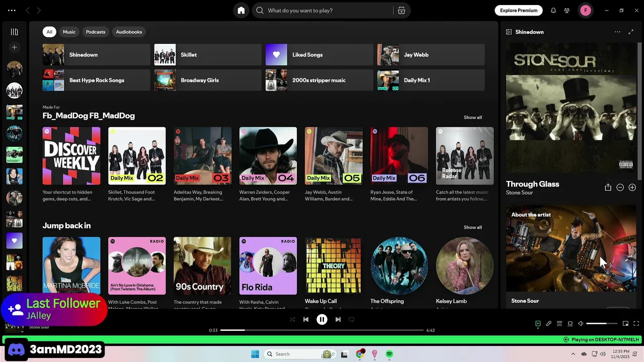Open Discover Weekly playlist cover
Viewport: 644px width, 362px height.
71,156
